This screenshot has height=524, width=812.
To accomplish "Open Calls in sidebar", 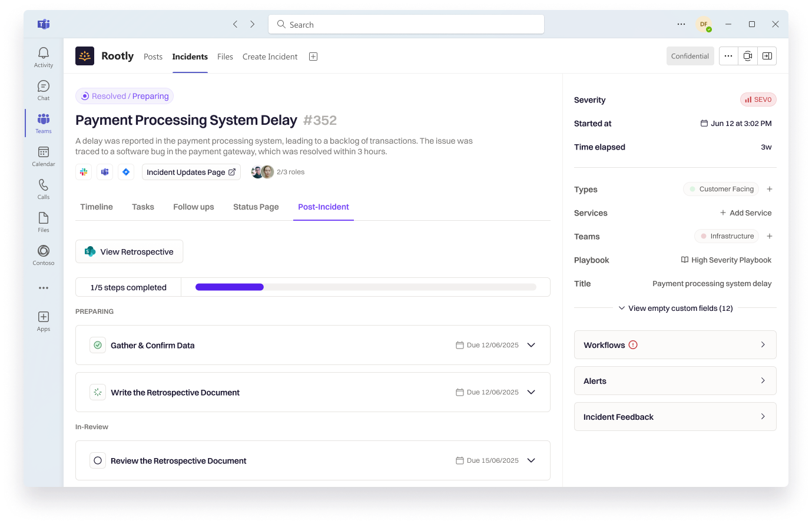I will (x=44, y=189).
